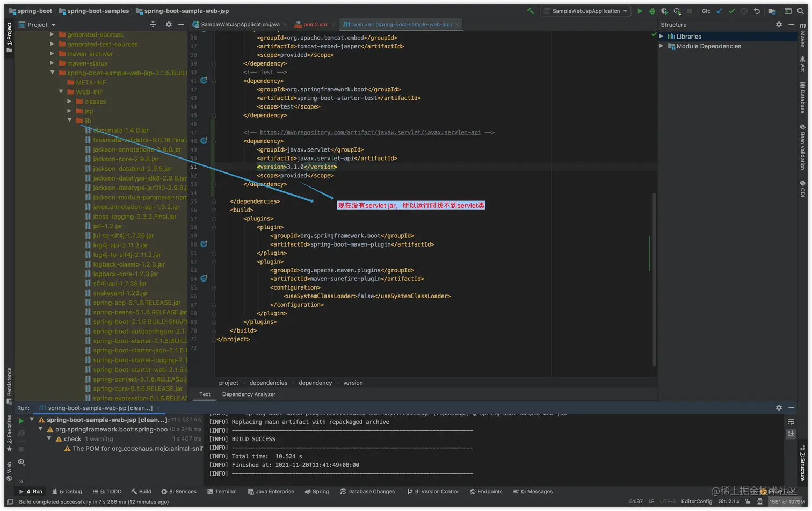Viewport: 812px width, 511px height.
Task: Collapse spring-boot-sample-web-jsp [clean...] run node
Action: pos(32,420)
